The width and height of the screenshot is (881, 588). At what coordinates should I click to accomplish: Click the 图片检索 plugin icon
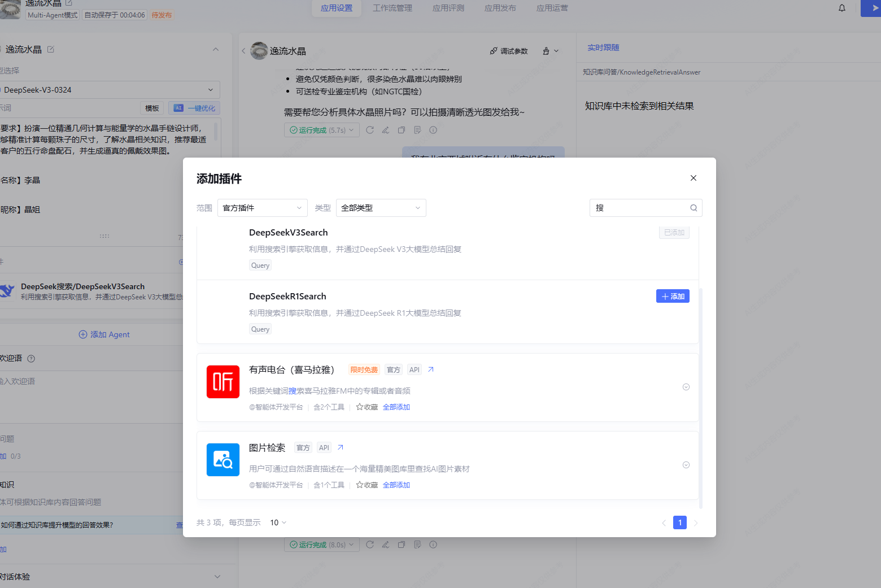point(223,460)
